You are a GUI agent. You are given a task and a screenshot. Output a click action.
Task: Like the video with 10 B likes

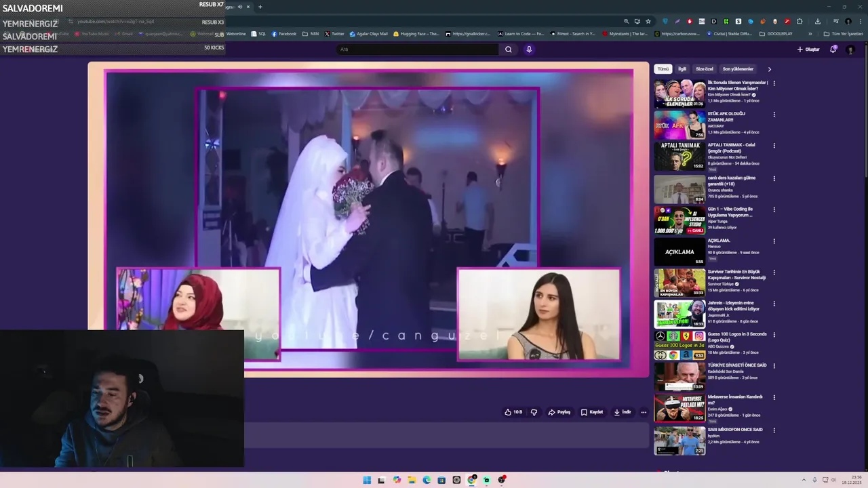tap(513, 412)
